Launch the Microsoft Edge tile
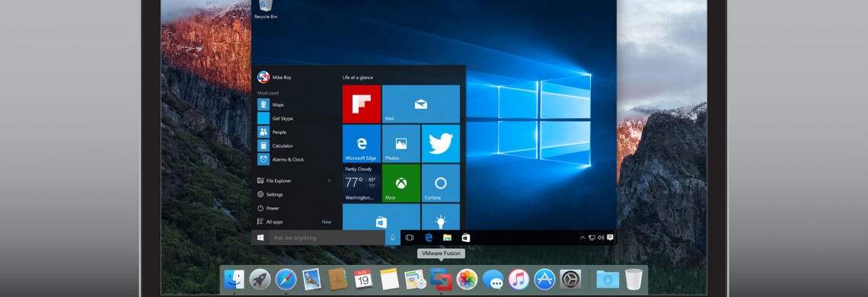Image resolution: width=868 pixels, height=297 pixels. (x=362, y=143)
